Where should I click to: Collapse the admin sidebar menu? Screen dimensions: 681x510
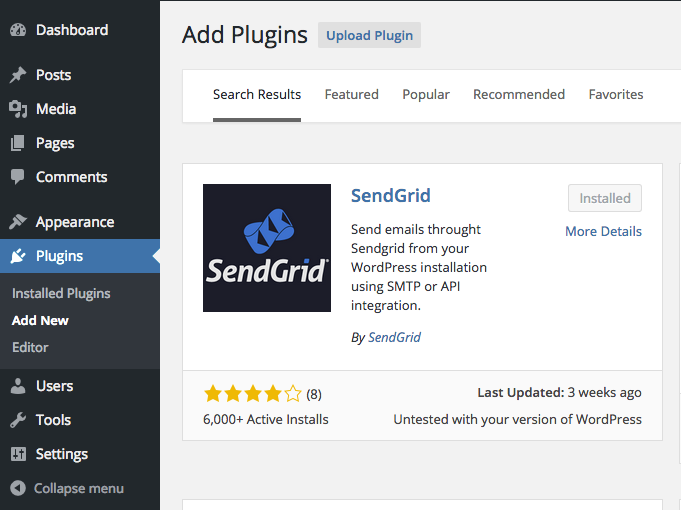(x=68, y=489)
